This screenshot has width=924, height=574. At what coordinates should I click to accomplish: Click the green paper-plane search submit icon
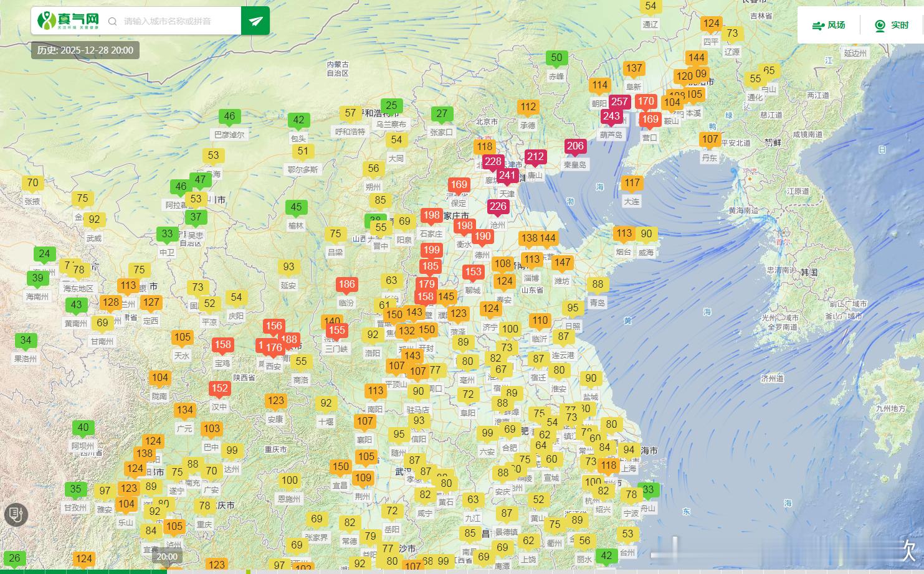click(255, 20)
